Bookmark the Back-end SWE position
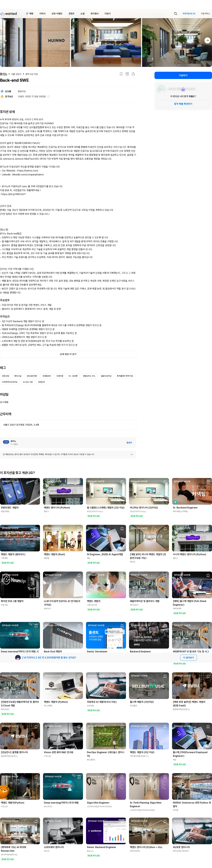This screenshot has height=868, width=212. 121,74
